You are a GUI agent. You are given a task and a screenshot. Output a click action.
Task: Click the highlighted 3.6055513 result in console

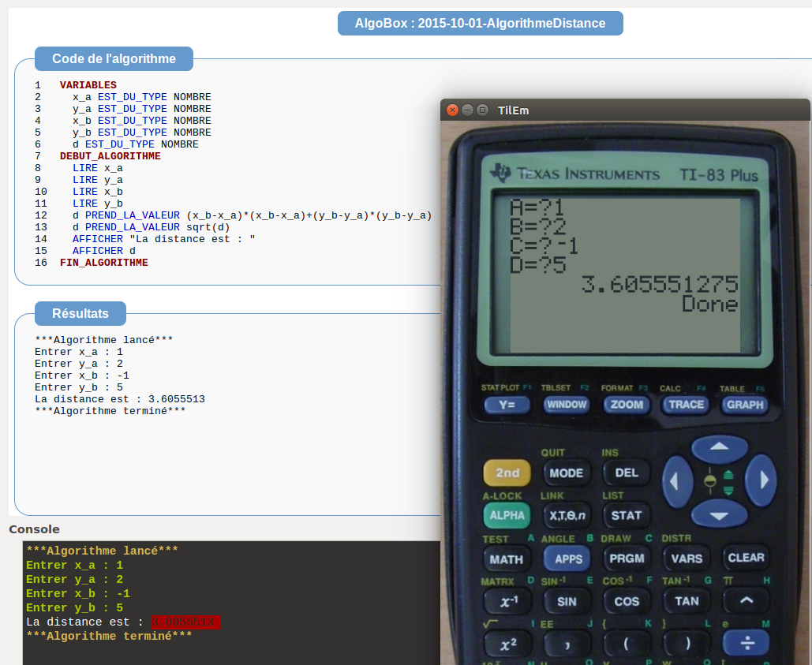point(184,622)
